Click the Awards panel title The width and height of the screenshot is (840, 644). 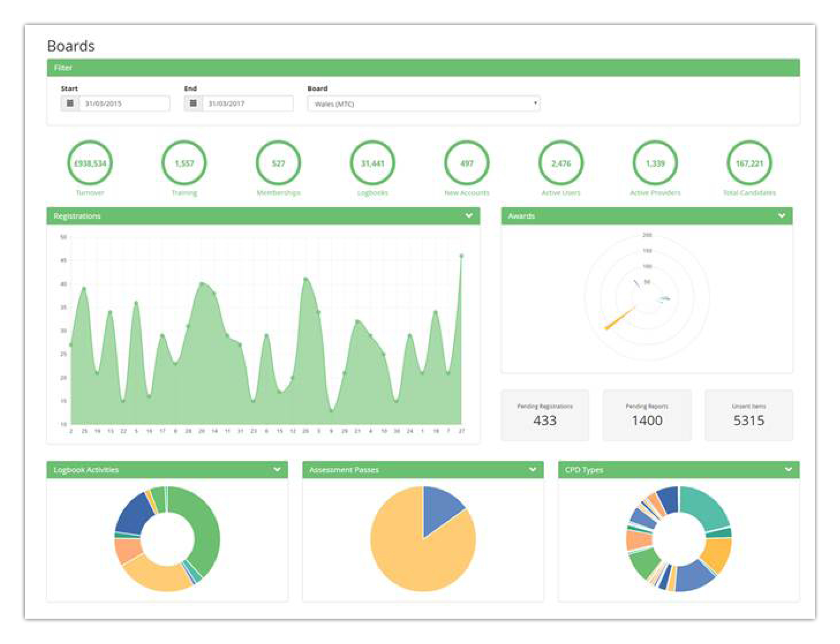click(521, 216)
